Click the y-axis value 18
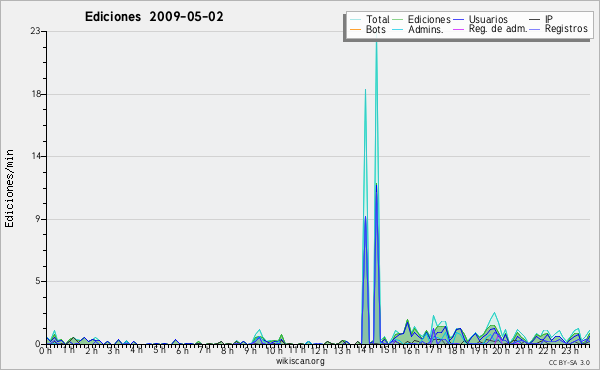 [36, 94]
